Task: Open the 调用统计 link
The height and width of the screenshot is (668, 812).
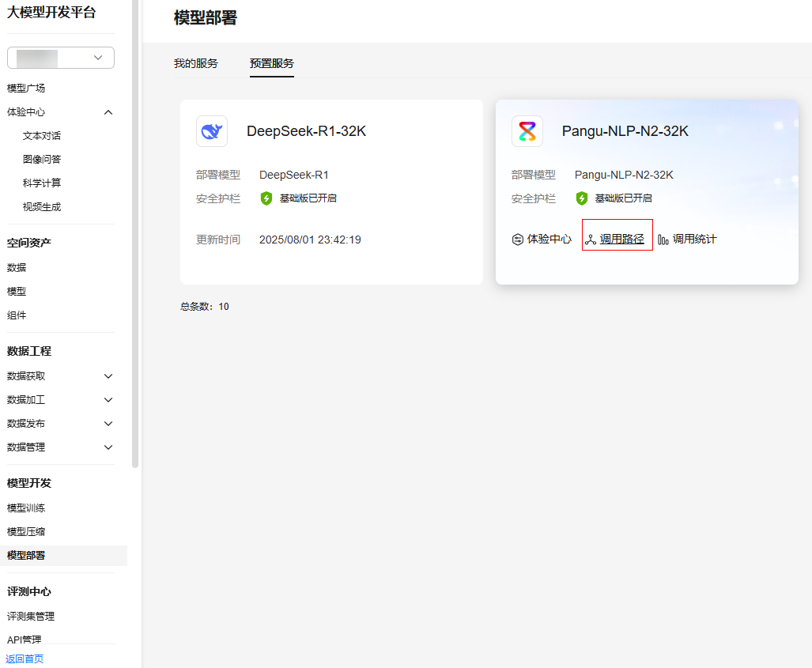Action: 694,240
